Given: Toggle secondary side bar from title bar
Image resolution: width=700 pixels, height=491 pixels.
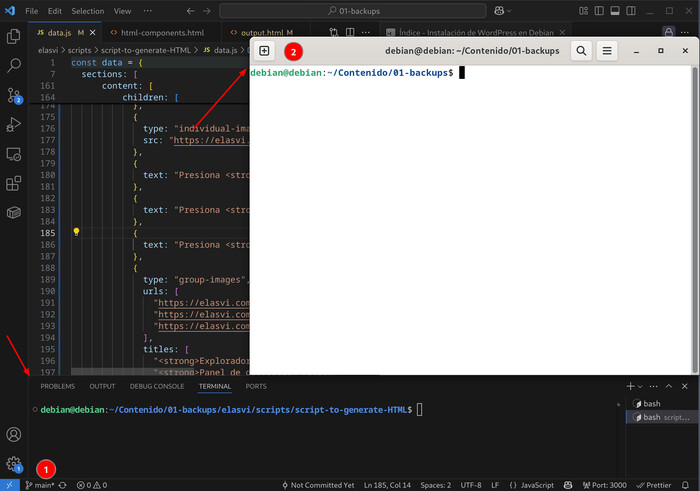Looking at the screenshot, I should point(631,11).
